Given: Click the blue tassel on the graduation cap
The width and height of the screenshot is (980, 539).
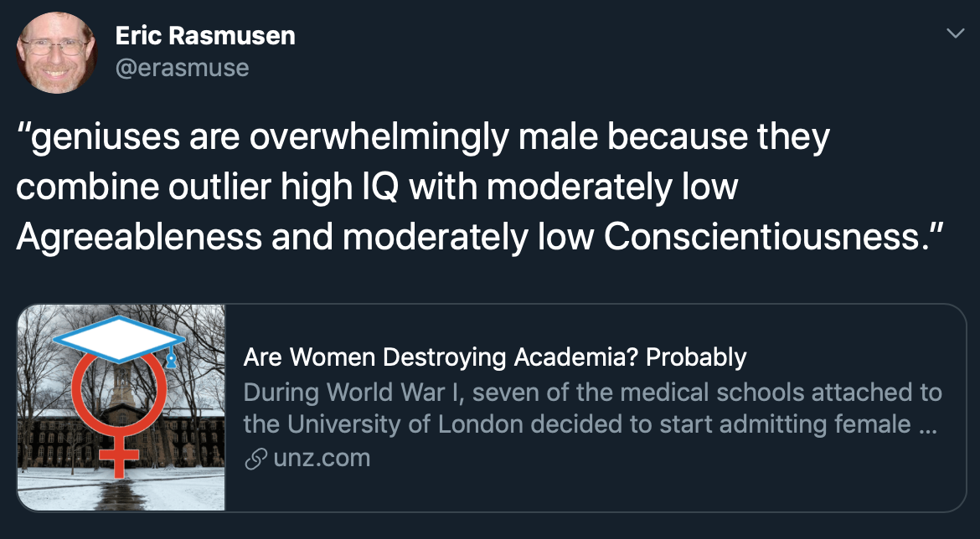Looking at the screenshot, I should click(x=171, y=358).
